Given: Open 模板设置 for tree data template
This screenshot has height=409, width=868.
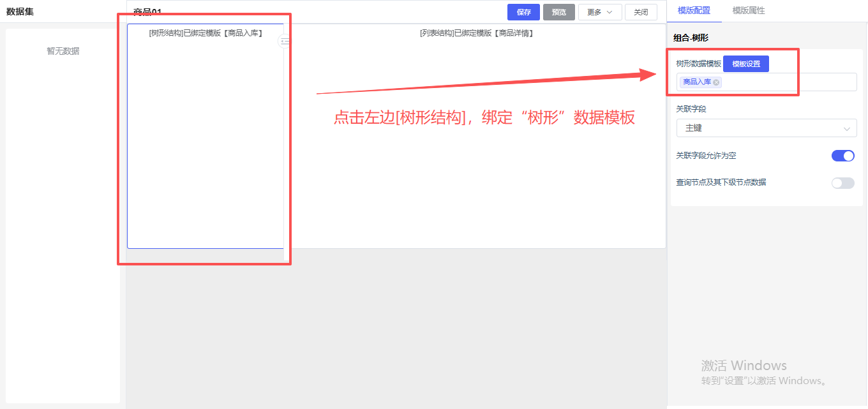Looking at the screenshot, I should point(745,64).
